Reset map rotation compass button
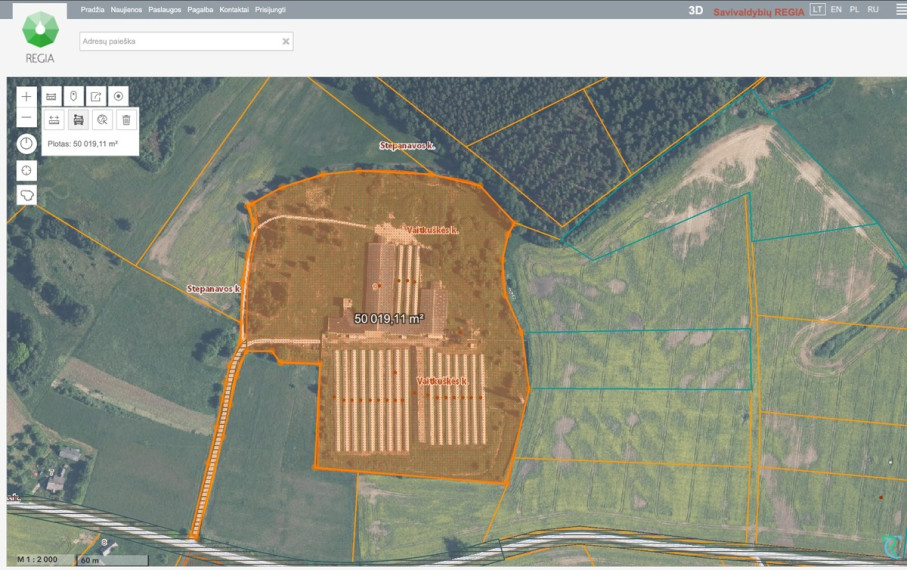 26,144
